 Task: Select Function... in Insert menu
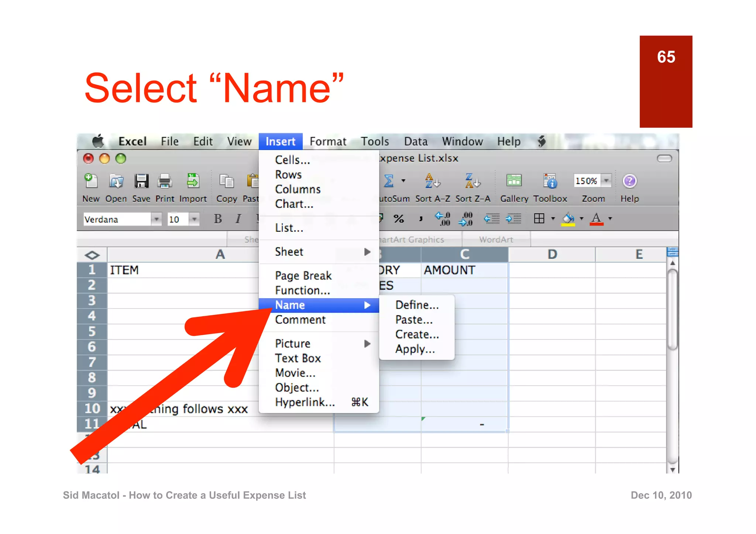point(319,290)
